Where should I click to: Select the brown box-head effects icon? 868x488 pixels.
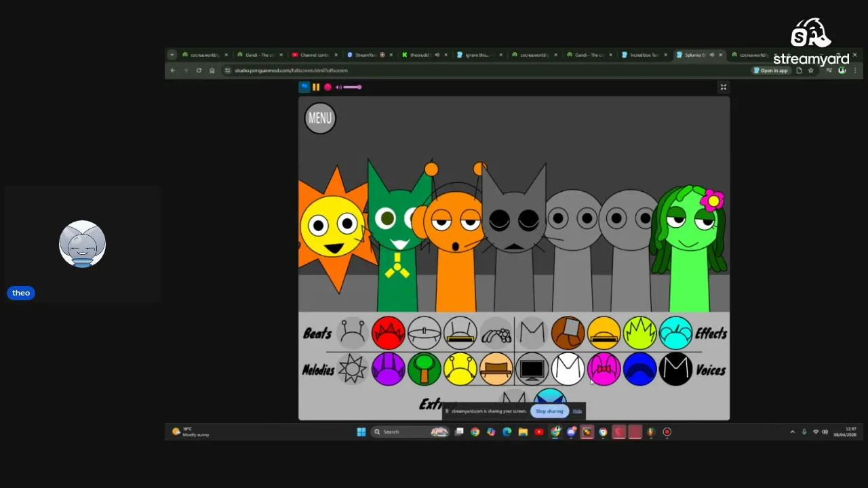(x=568, y=333)
